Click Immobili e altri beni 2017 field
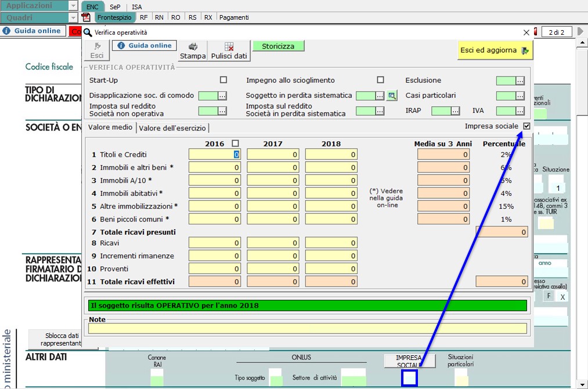 pos(273,168)
